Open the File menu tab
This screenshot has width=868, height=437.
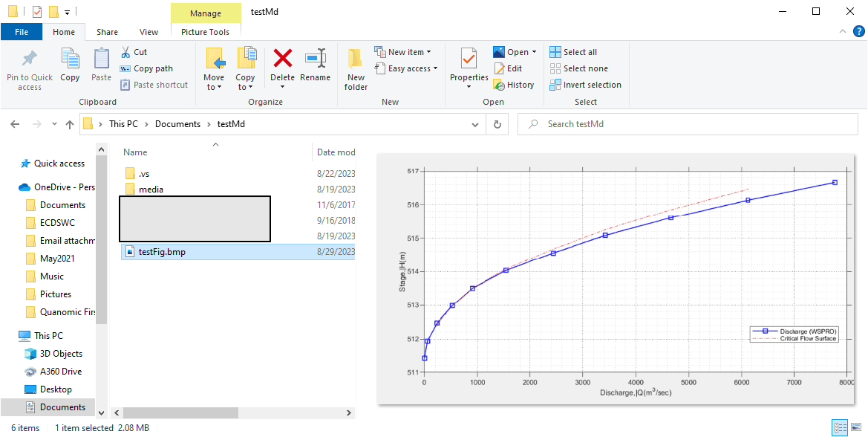coord(22,32)
